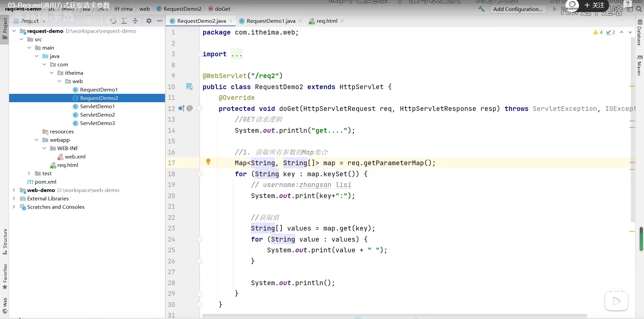This screenshot has width=644, height=319.
Task: Expand the test folder
Action: coord(29,173)
